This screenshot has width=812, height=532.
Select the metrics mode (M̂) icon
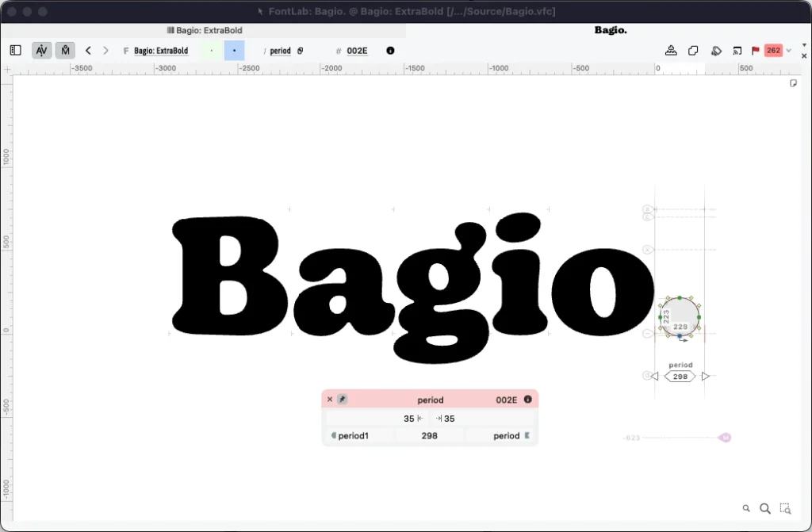[65, 50]
